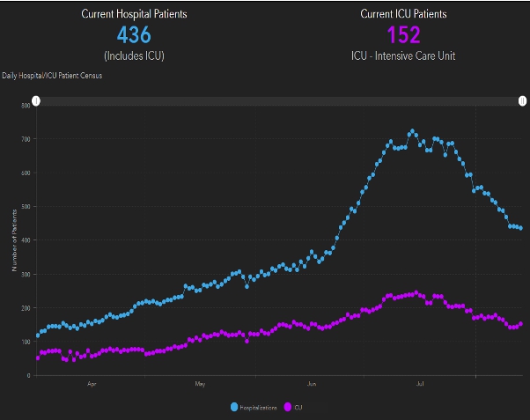Click the peak hospitalizations data point above 700
This screenshot has width=530, height=420.
(x=411, y=132)
